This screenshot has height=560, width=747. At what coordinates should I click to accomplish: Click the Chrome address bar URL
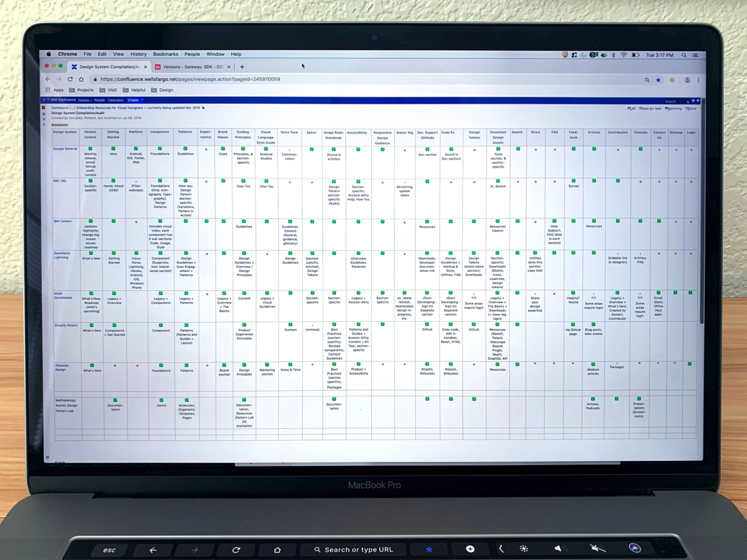tap(190, 79)
